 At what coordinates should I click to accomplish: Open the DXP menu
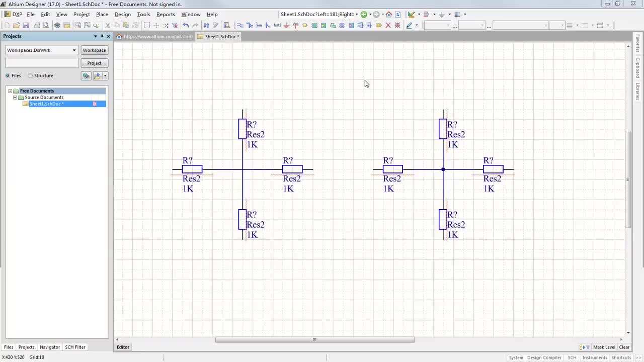tap(14, 14)
